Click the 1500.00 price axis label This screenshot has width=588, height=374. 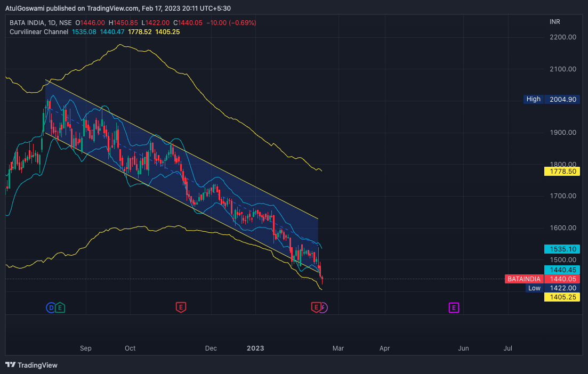(x=563, y=259)
